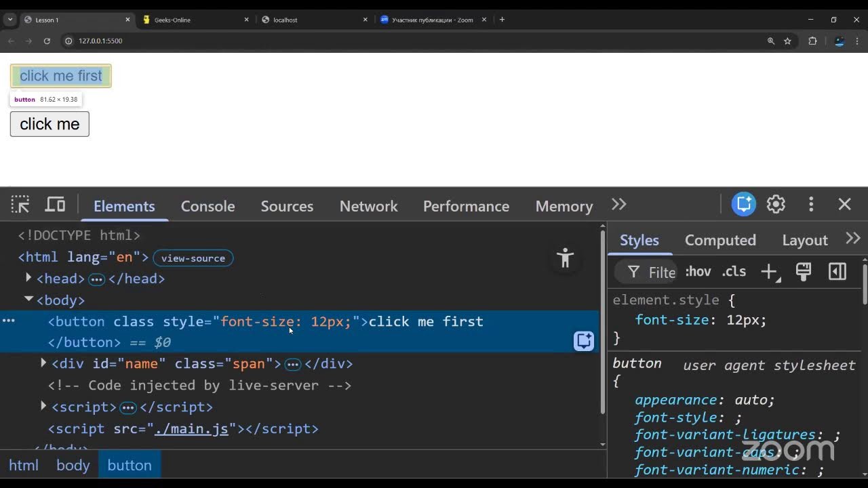This screenshot has width=868, height=488.
Task: Click the address bar URL 127.0.0.1:5500
Action: tap(100, 41)
